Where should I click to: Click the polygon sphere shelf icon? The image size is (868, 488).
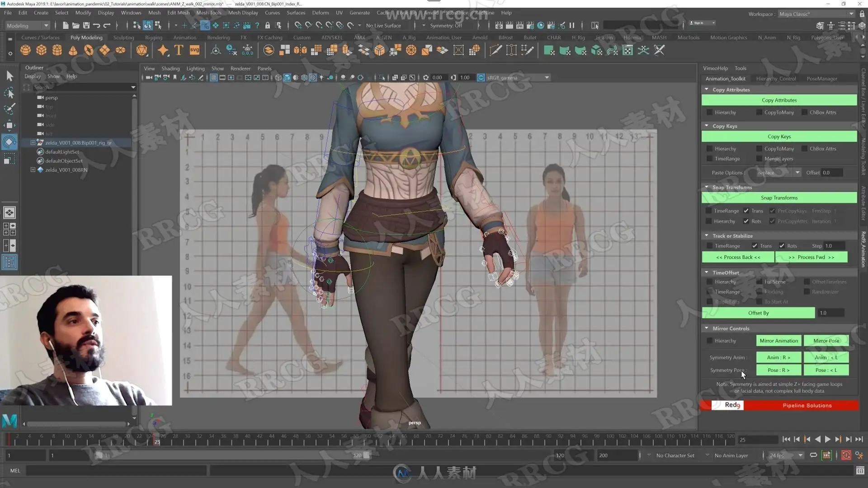click(26, 51)
